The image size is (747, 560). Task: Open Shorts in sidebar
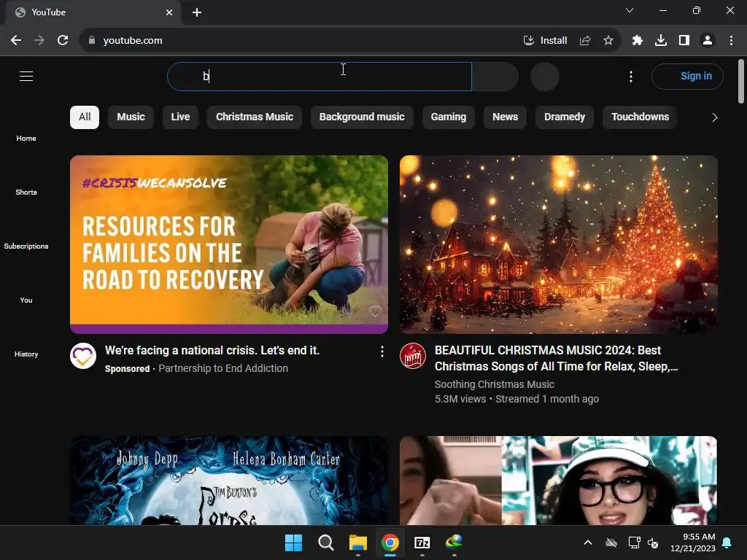coord(26,192)
